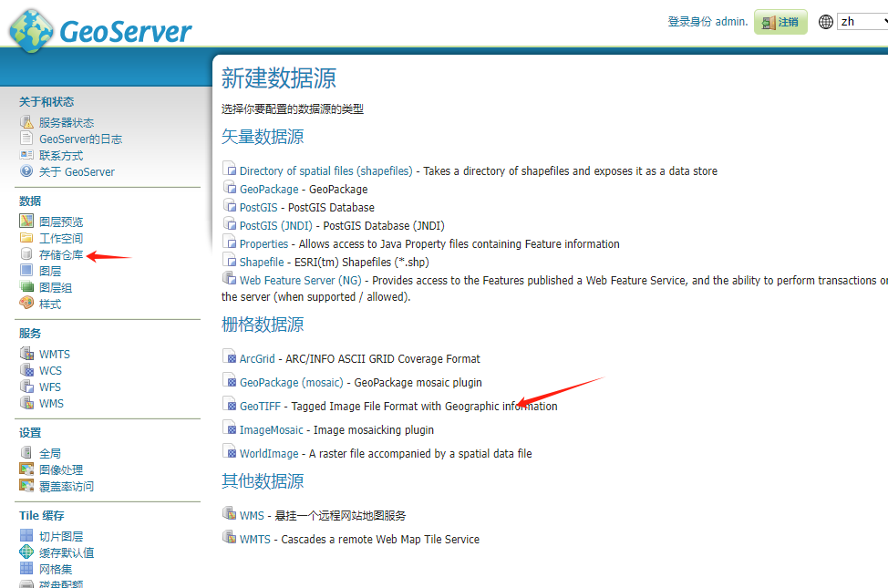This screenshot has height=588, width=888.
Task: Click the WorldImage raster icon
Action: click(x=230, y=452)
